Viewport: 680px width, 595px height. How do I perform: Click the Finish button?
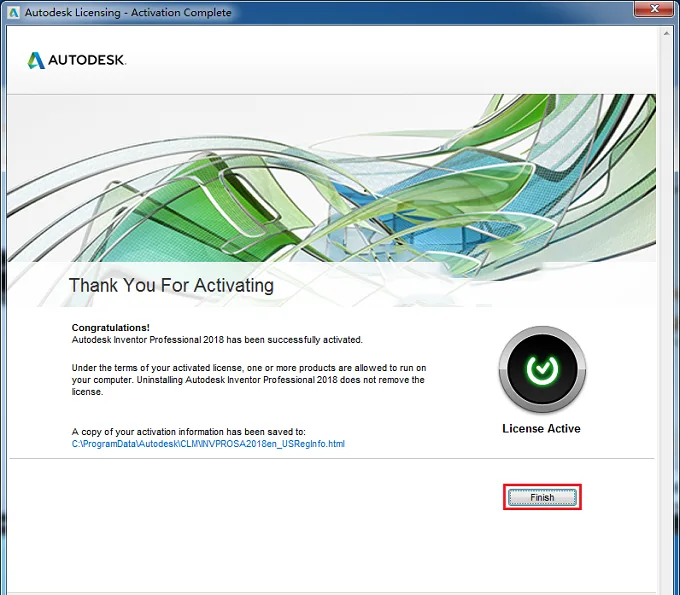[542, 497]
